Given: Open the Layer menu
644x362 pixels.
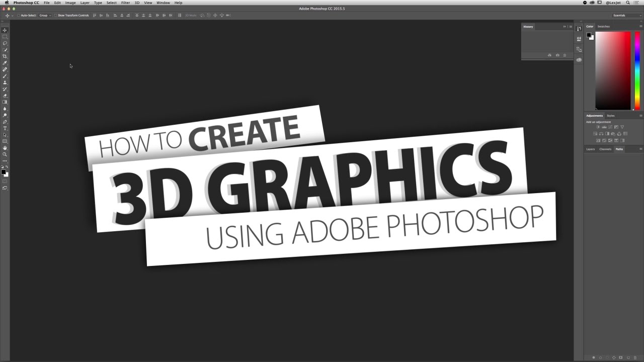Looking at the screenshot, I should [85, 3].
